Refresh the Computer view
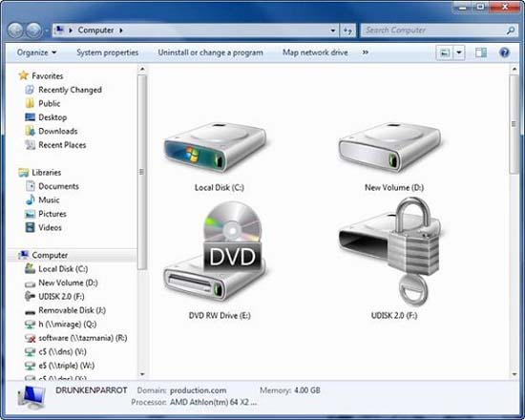 347,31
